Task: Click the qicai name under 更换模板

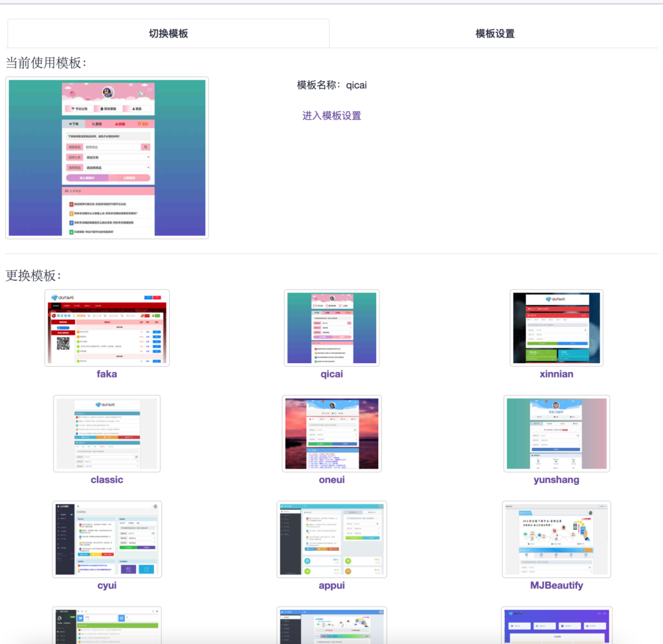Action: [332, 374]
